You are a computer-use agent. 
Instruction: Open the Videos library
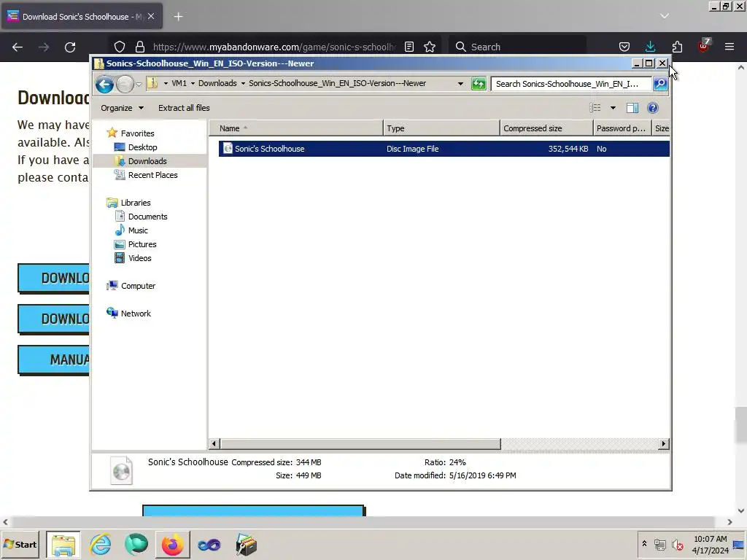tap(139, 257)
